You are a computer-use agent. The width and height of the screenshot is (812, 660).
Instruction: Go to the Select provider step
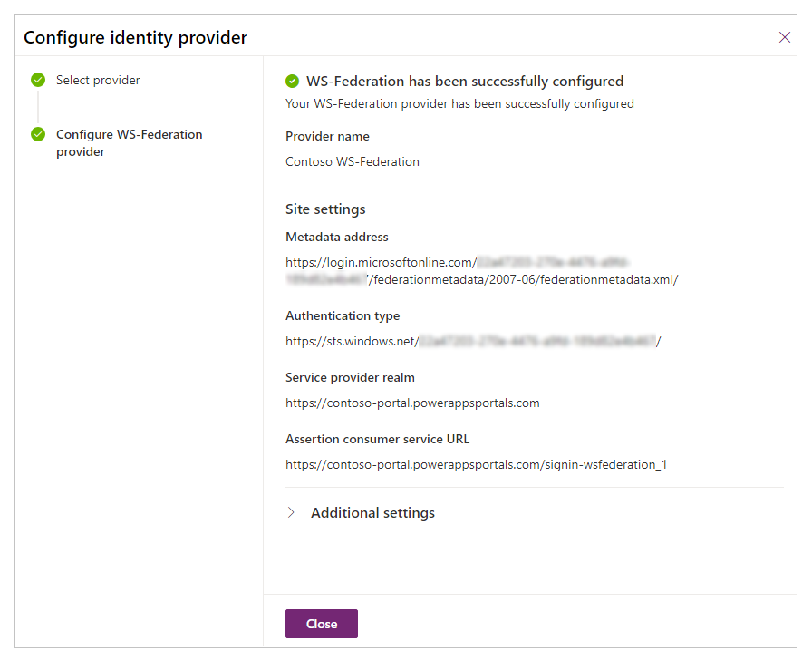pyautogui.click(x=98, y=80)
